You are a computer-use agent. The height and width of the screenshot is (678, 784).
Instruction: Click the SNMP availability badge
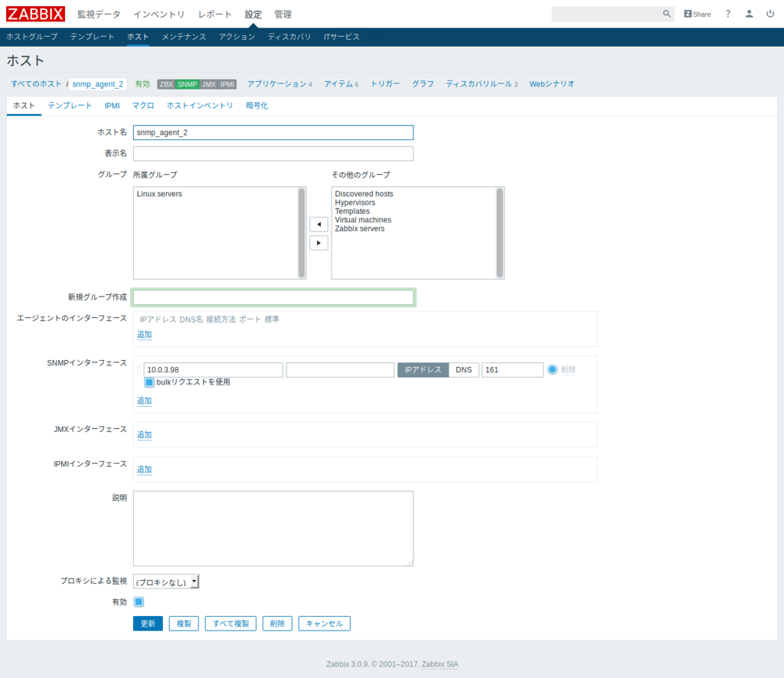coord(188,84)
